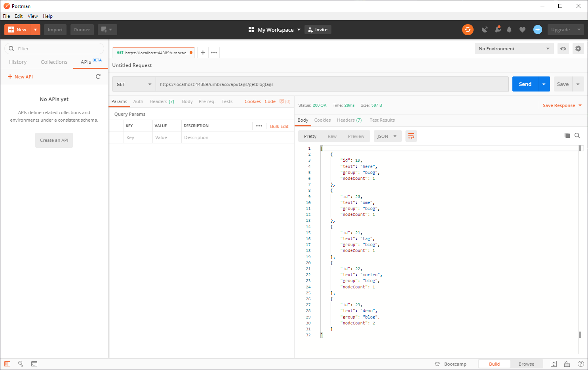Click the Create an API button
The image size is (588, 370).
coord(54,140)
